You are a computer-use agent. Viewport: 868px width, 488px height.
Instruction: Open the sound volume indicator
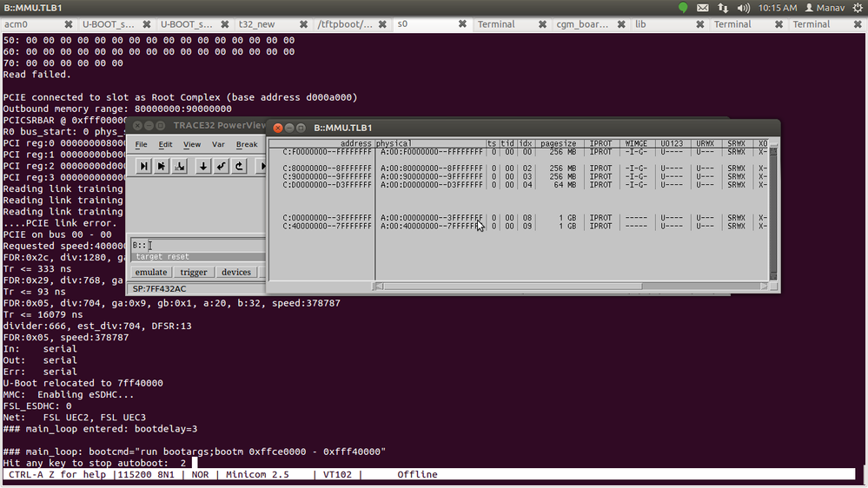pos(744,8)
